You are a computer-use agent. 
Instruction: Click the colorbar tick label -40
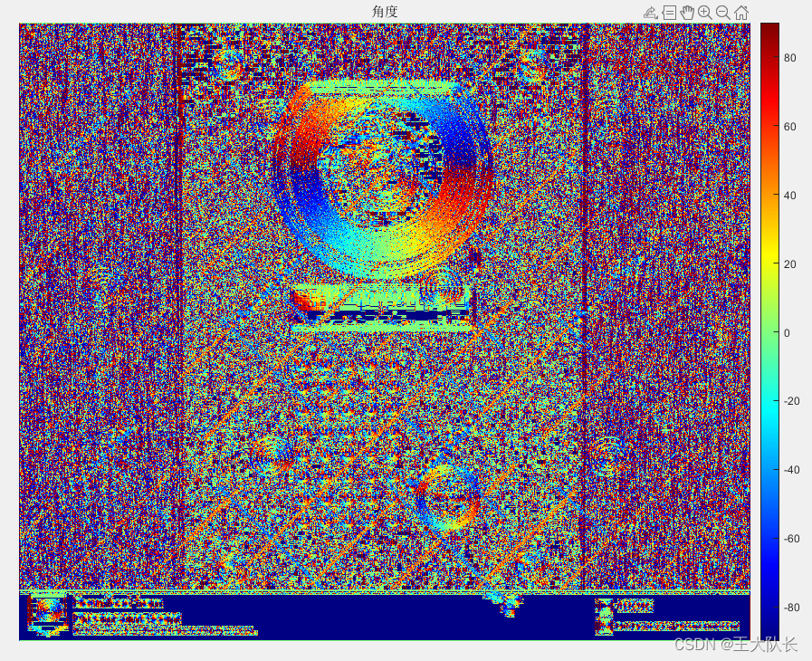click(791, 470)
